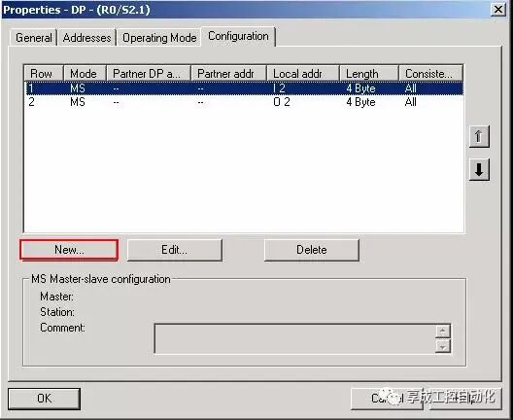Select row 1 with local address I 2
Screen dimensions: 513x420
pos(244,88)
